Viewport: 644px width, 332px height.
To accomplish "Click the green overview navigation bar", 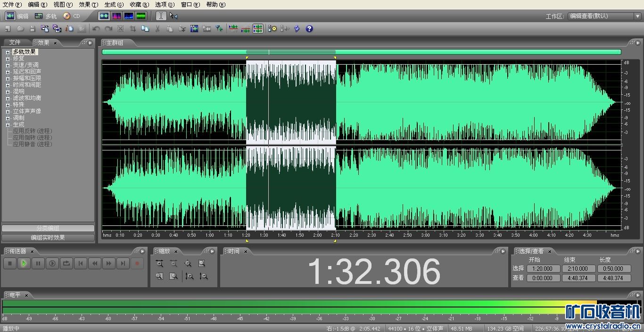I will 424,52.
